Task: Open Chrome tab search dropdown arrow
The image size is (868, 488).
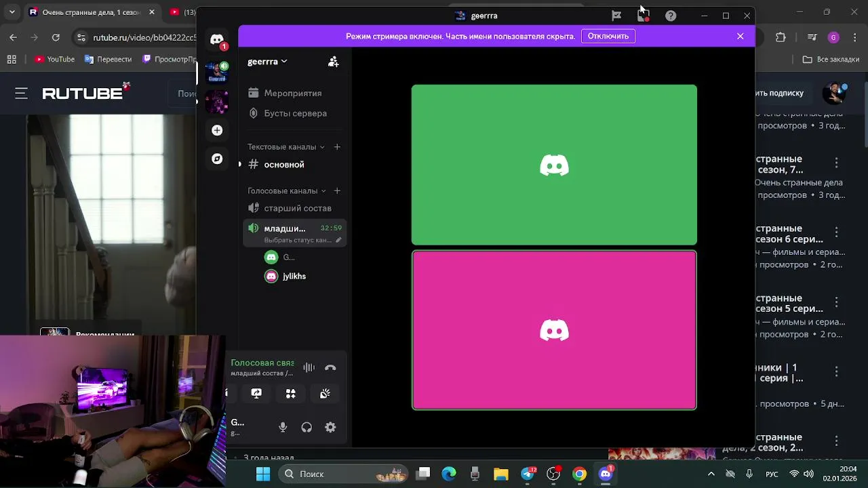Action: point(12,12)
